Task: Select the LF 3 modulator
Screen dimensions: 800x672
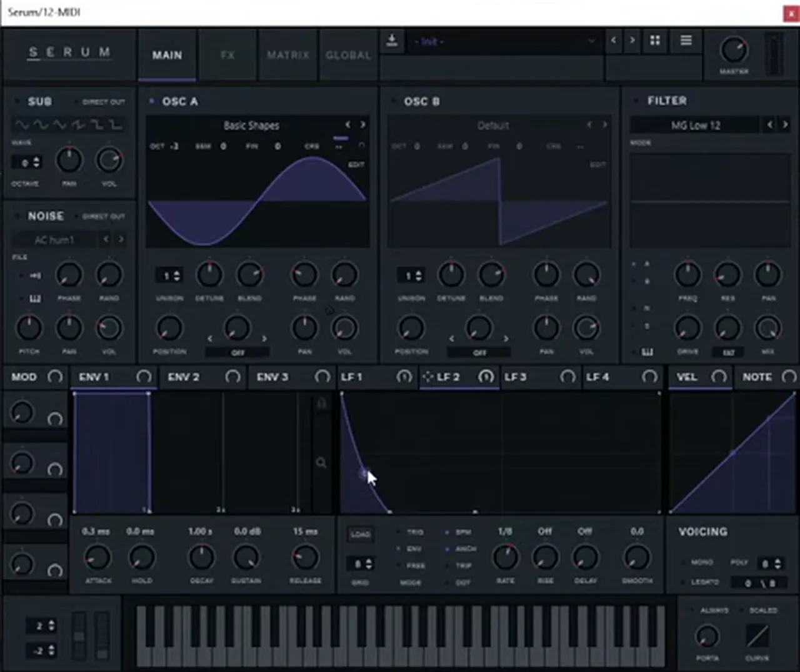Action: click(516, 377)
